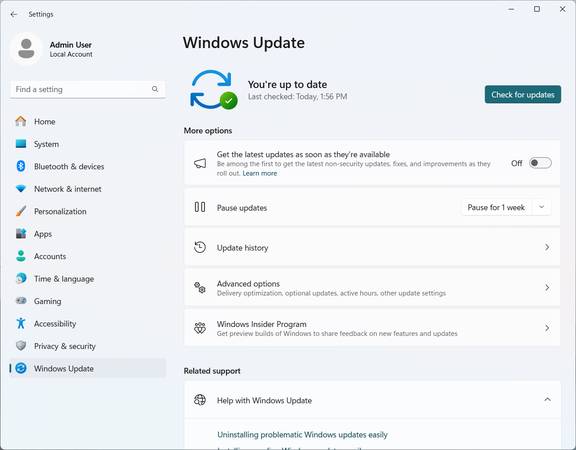Click the Time & language globe icon

point(21,278)
